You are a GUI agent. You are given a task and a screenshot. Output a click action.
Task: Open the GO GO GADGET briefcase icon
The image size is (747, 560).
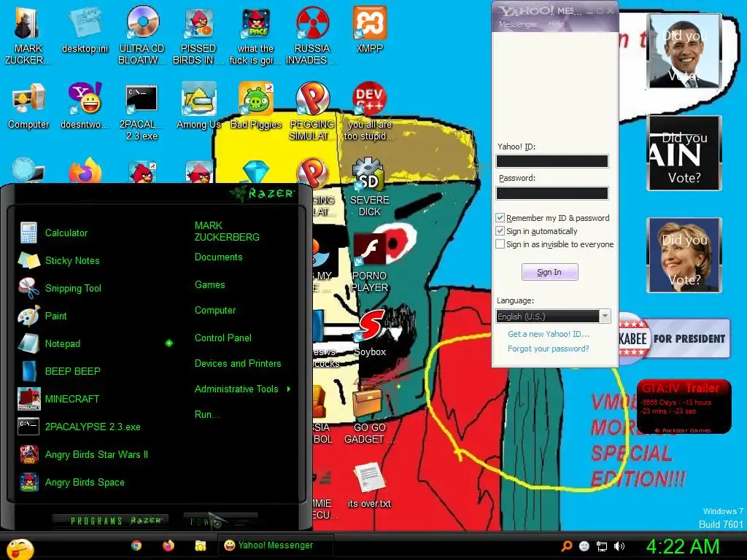pos(370,414)
